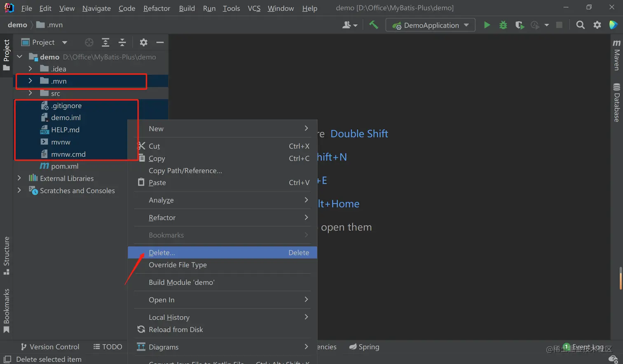
Task: Open the Structure tool window
Action: point(7,255)
